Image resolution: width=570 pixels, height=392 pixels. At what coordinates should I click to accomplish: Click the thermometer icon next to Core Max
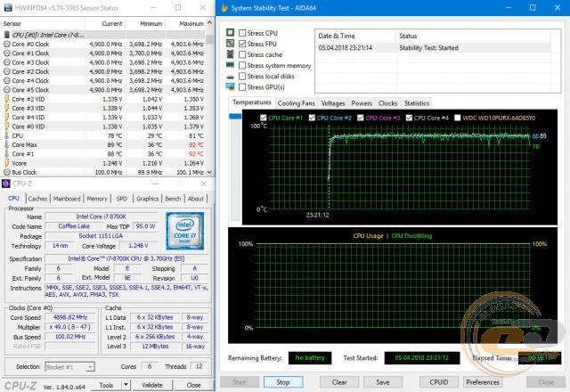(6, 144)
